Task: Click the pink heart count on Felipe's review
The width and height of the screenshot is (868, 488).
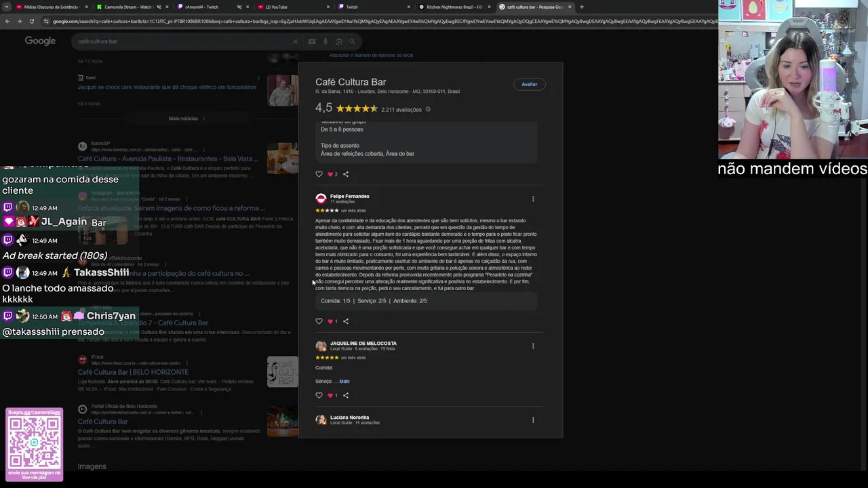Action: 332,321
